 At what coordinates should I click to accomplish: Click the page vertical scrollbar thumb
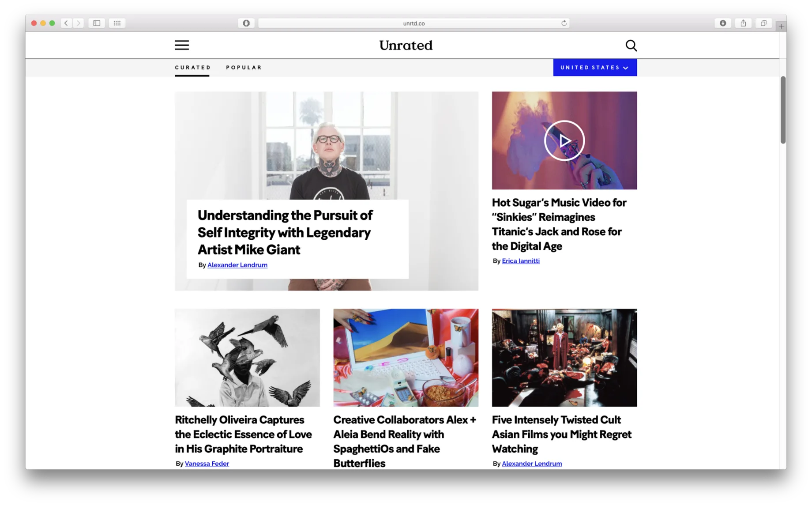click(x=782, y=110)
